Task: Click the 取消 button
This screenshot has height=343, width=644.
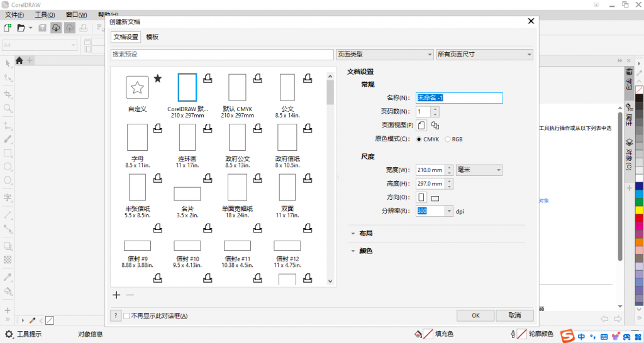Action: (x=514, y=315)
